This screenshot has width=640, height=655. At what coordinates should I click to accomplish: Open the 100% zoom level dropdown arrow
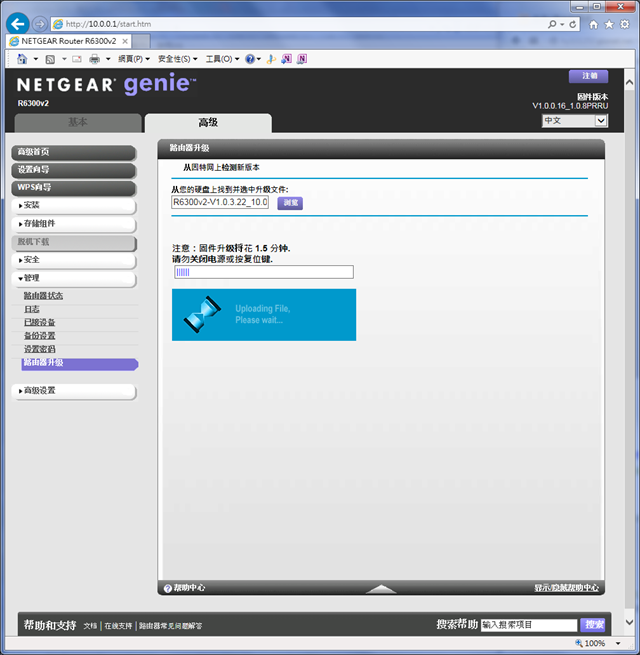point(618,643)
